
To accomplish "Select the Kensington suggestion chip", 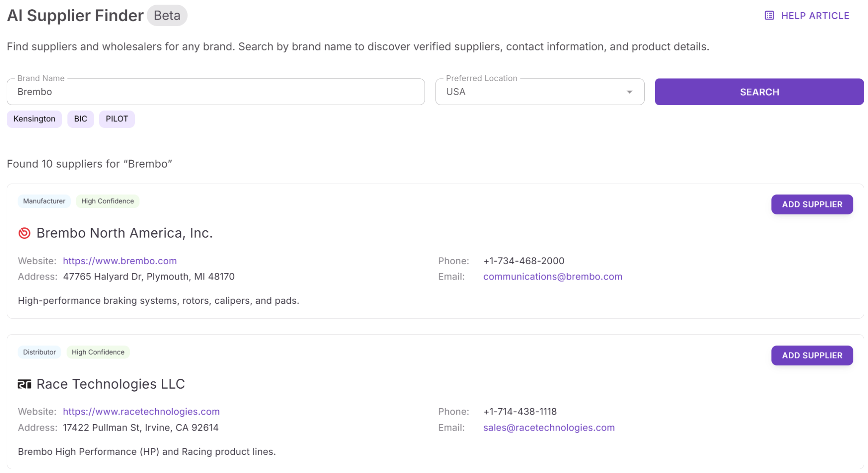I will click(x=34, y=119).
